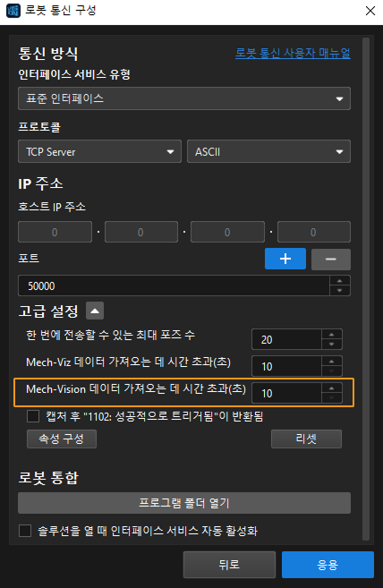This screenshot has width=383, height=588.
Task: Click the 속성 구성 button
Action: point(62,439)
